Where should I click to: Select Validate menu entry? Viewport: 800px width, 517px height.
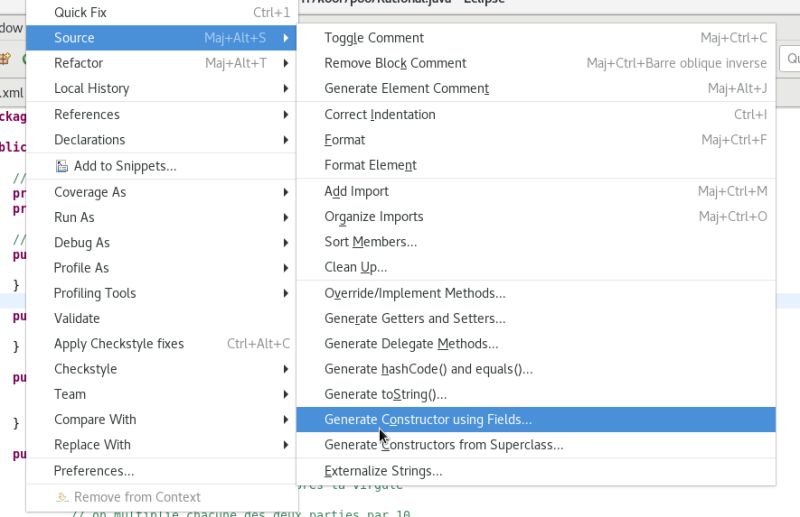(x=161, y=318)
